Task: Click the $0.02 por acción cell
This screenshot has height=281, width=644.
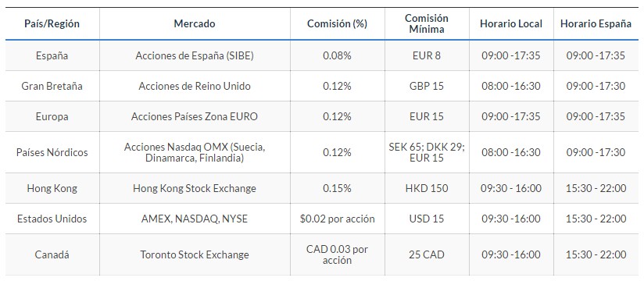Action: 337,219
